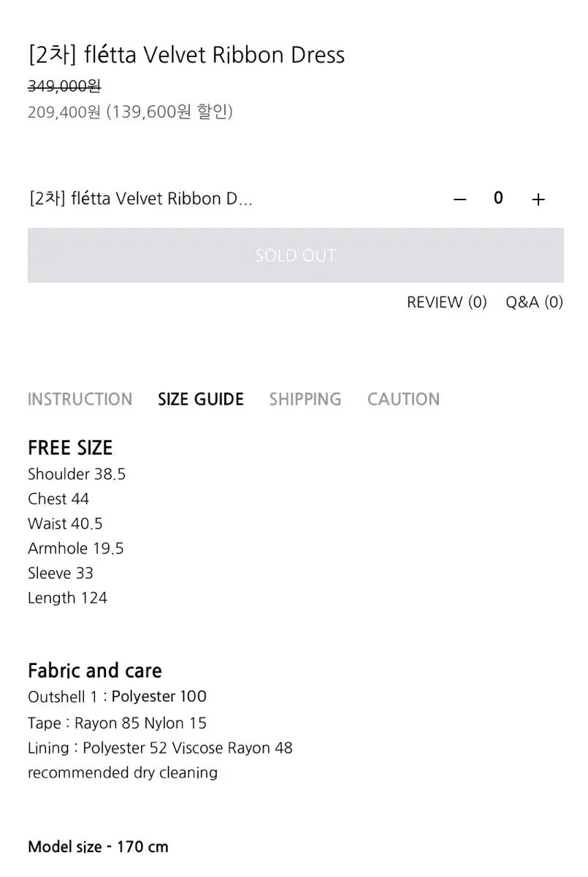Click the quantity value 0 field
588x877 pixels.
pyautogui.click(x=498, y=198)
